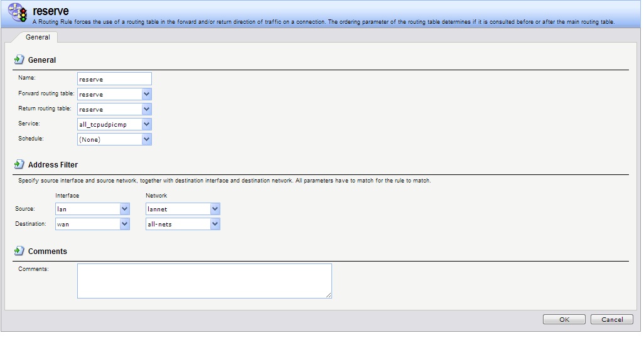Screen dimensions: 644x355
Task: Click the 'Name:' label
Action: pyautogui.click(x=27, y=78)
